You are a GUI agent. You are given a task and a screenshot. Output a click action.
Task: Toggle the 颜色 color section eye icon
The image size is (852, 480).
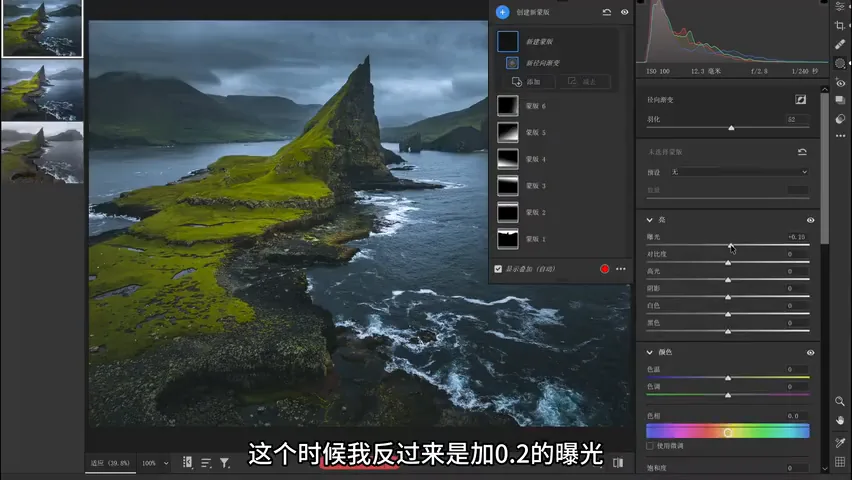coord(810,353)
